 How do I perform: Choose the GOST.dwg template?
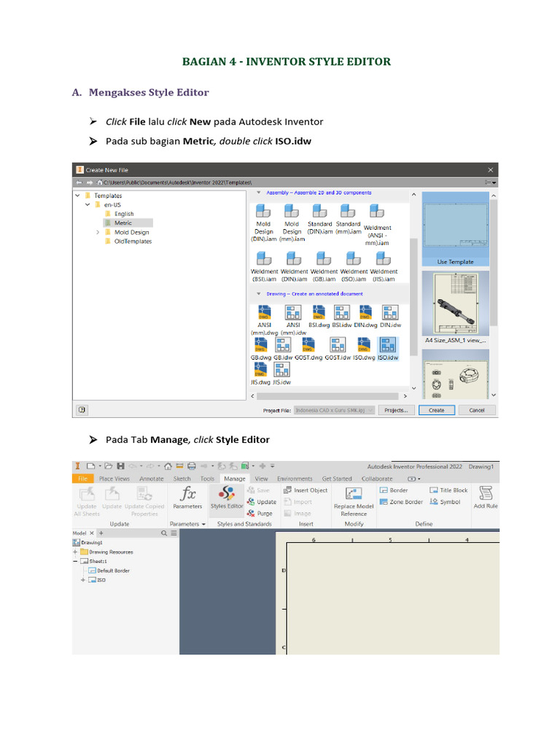308,349
